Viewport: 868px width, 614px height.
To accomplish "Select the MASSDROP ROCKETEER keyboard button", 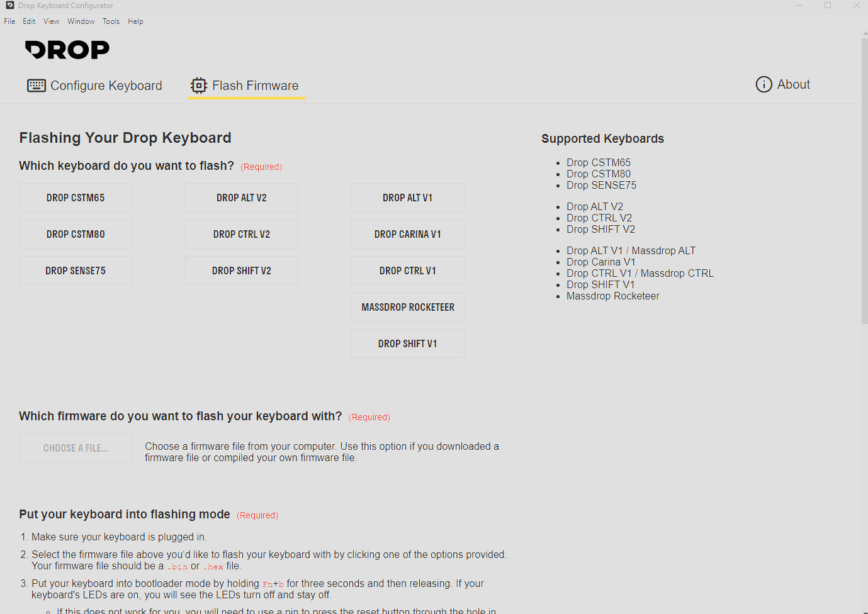I will [x=408, y=307].
